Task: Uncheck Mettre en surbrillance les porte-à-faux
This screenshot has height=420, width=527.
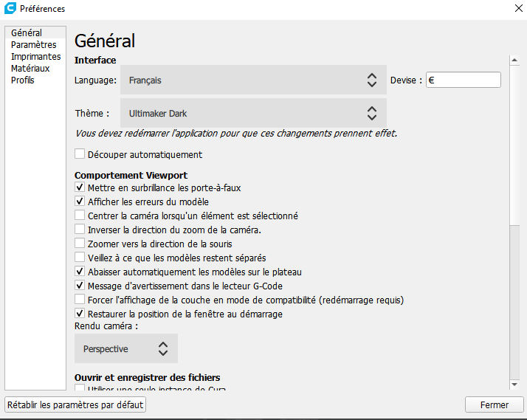Action: [80, 187]
